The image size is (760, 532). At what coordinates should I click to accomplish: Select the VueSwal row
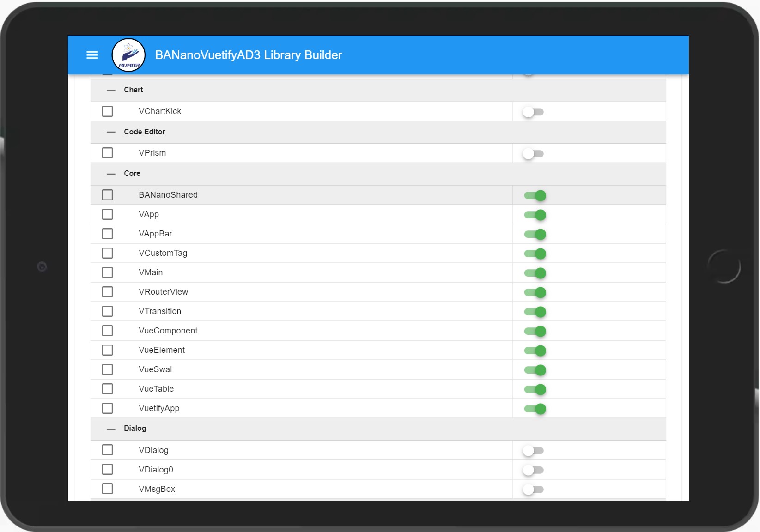[x=300, y=369]
